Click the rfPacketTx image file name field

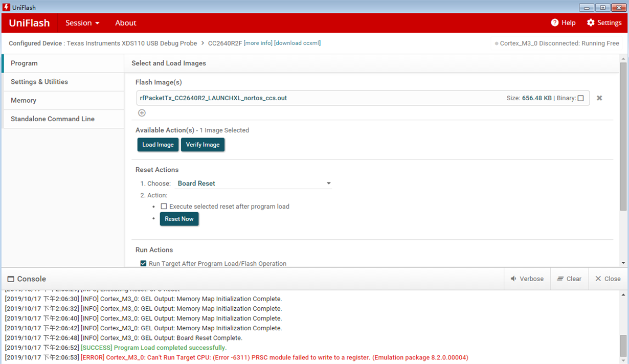tap(363, 98)
